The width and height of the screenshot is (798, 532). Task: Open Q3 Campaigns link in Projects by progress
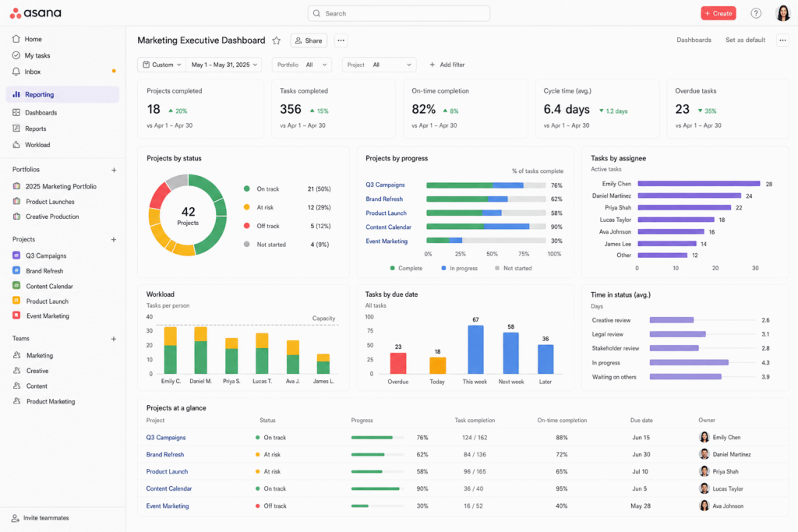(x=385, y=185)
